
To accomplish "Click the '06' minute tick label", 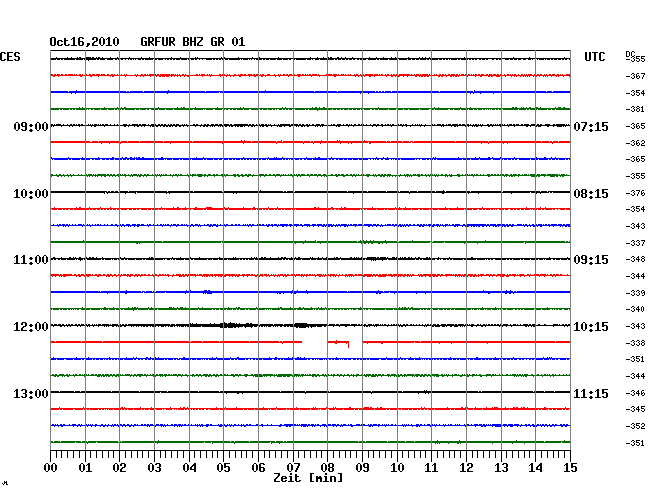I will (x=258, y=467).
